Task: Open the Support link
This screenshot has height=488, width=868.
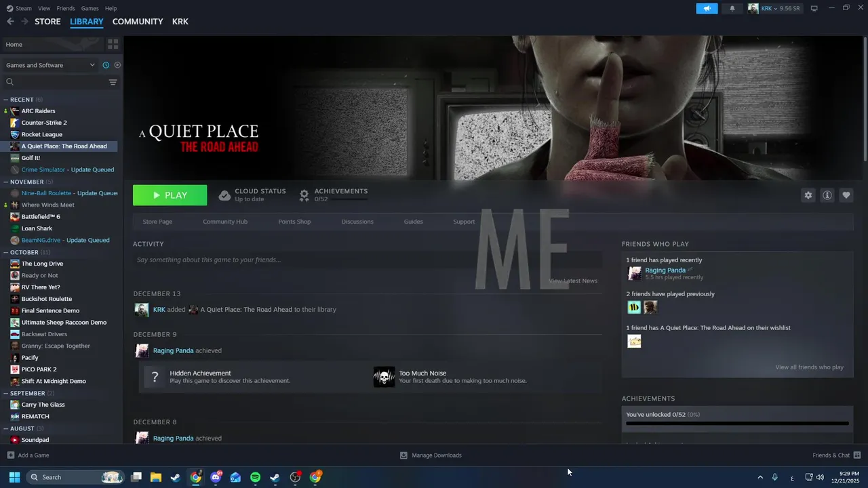Action: click(x=464, y=222)
